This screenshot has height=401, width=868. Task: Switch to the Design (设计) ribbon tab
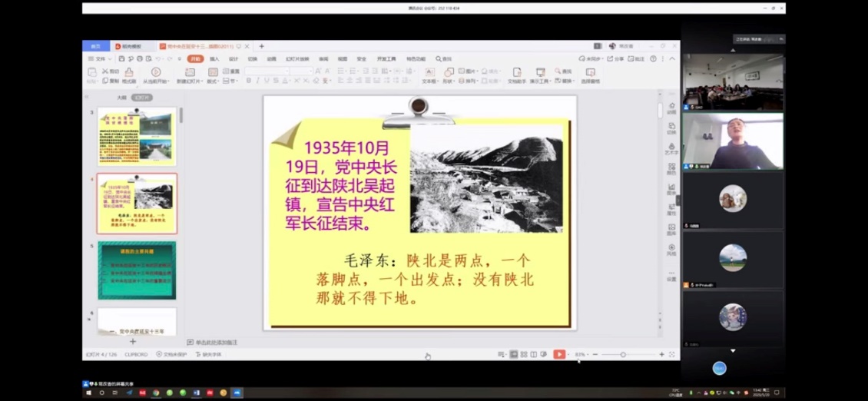coord(234,58)
